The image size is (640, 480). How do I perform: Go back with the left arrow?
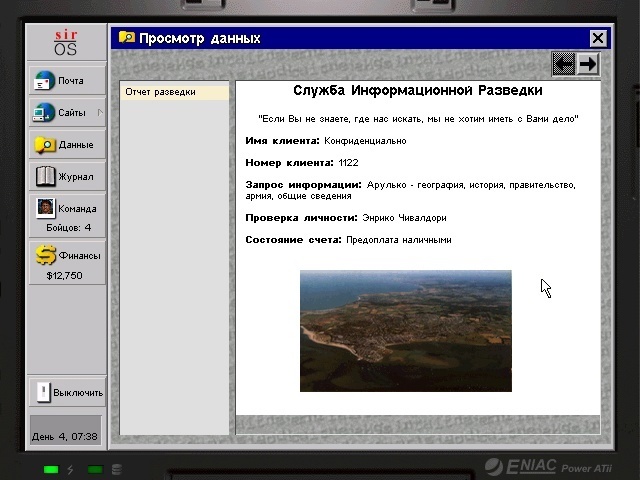pyautogui.click(x=564, y=64)
